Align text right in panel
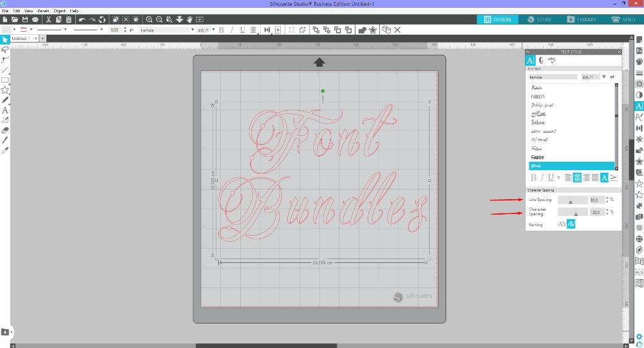This screenshot has width=644, height=348. coord(586,177)
